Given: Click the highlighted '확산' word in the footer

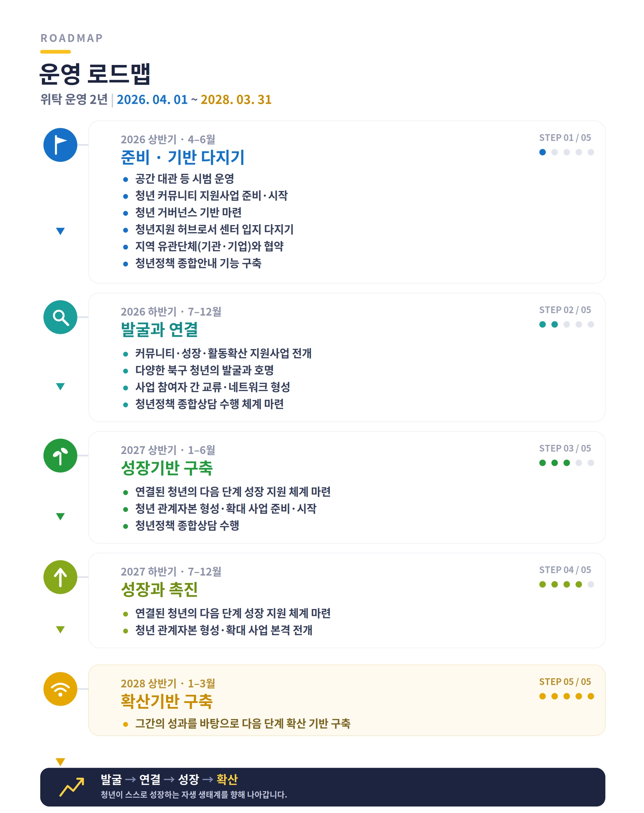Looking at the screenshot, I should 227,779.
